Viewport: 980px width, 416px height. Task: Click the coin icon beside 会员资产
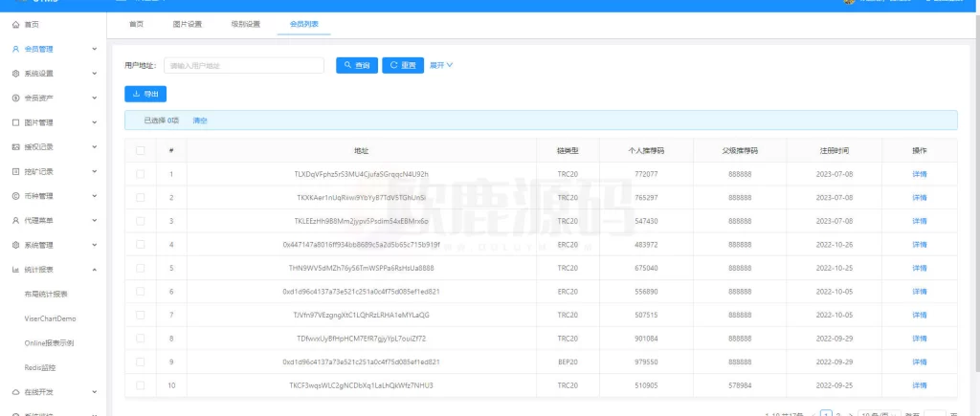16,99
